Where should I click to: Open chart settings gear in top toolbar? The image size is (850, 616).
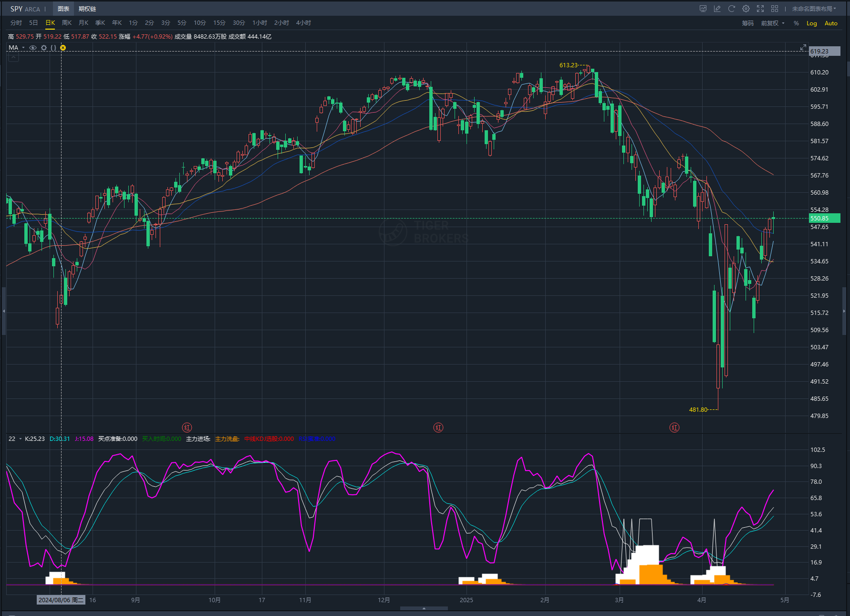[x=746, y=9]
